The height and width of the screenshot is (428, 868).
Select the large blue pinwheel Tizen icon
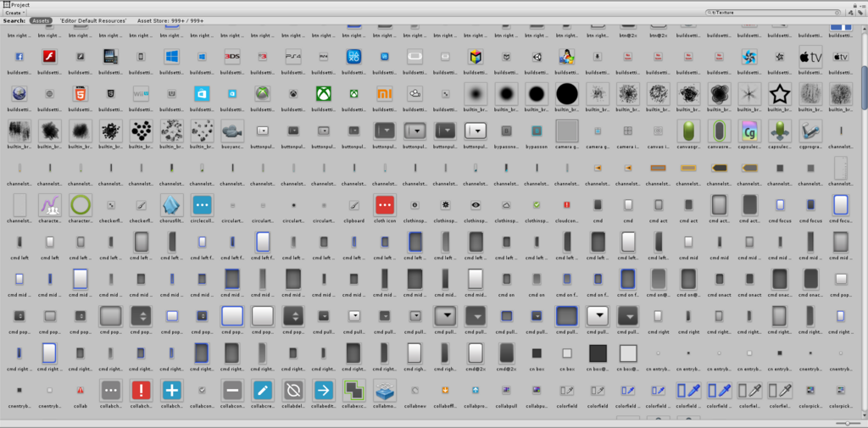pyautogui.click(x=749, y=57)
